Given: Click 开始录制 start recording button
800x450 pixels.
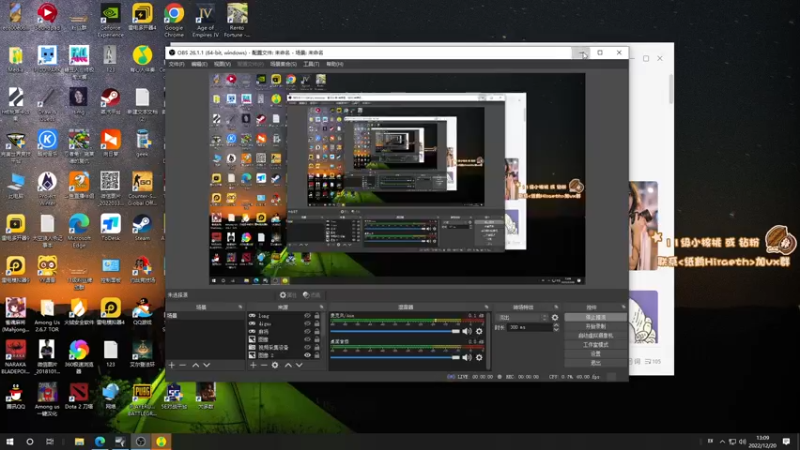Looking at the screenshot, I should pyautogui.click(x=595, y=327).
